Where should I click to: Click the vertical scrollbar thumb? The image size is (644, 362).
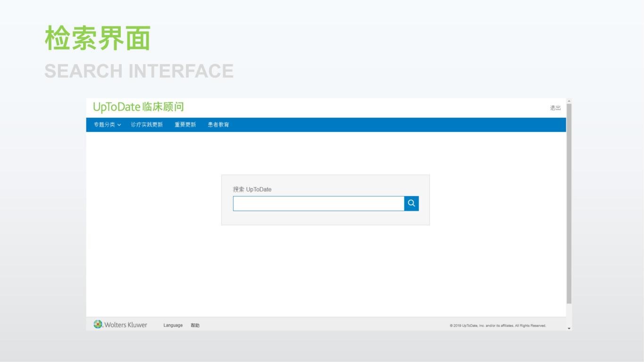569,204
